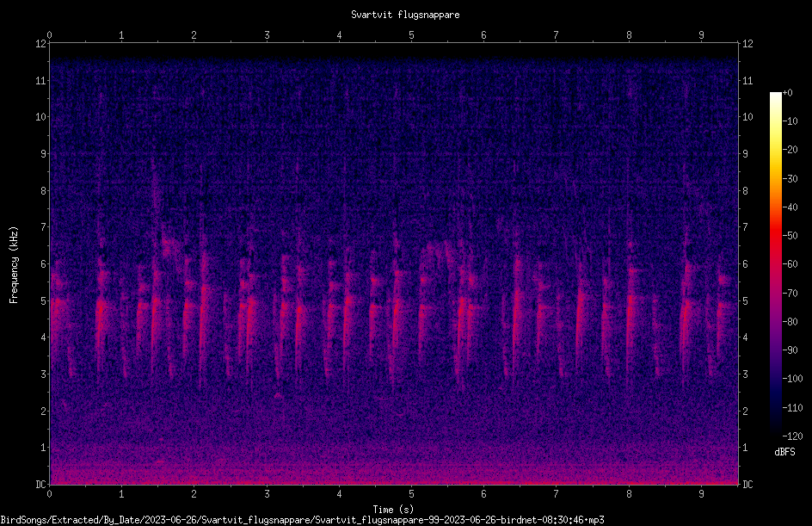Click the "10" tick on right frequency axis
The width and height of the screenshot is (812, 526).
(747, 117)
